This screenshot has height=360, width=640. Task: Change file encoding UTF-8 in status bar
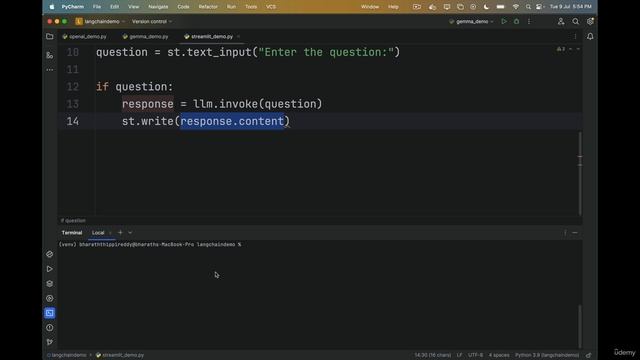click(x=475, y=355)
